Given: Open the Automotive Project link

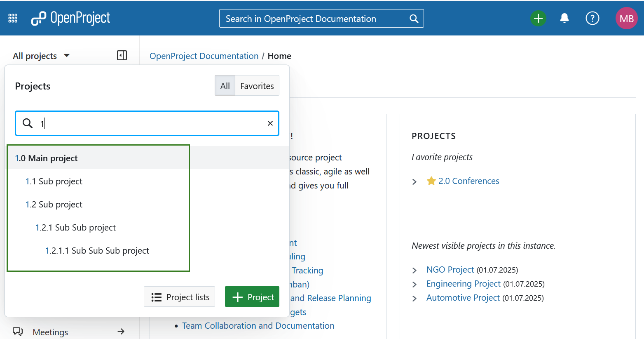Looking at the screenshot, I should point(463,298).
